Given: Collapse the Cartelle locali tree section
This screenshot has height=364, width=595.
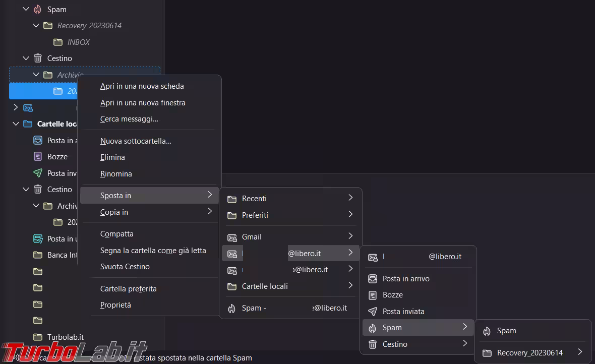Looking at the screenshot, I should click(x=16, y=124).
